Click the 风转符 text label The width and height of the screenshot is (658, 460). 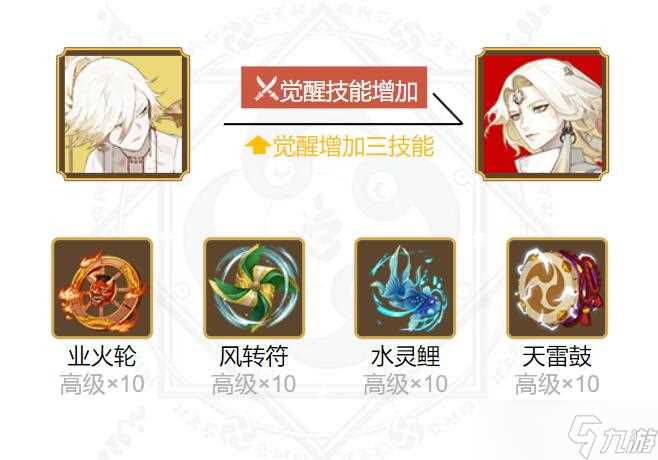click(254, 356)
